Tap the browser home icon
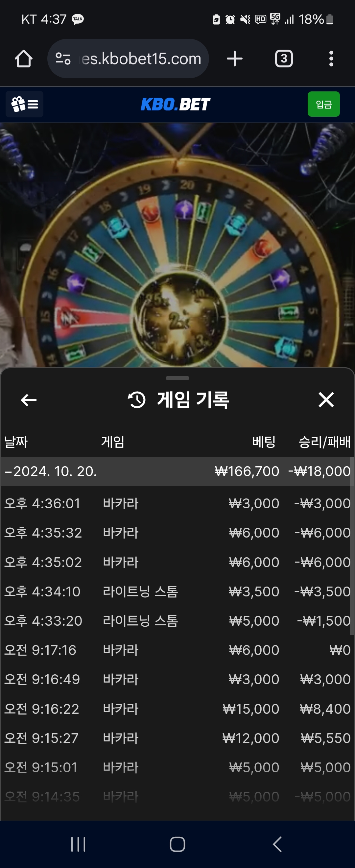 click(24, 59)
